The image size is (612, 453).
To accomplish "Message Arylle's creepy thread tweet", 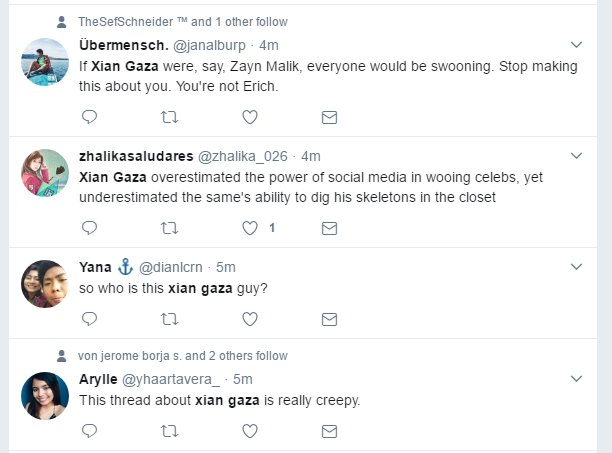I will (x=329, y=431).
